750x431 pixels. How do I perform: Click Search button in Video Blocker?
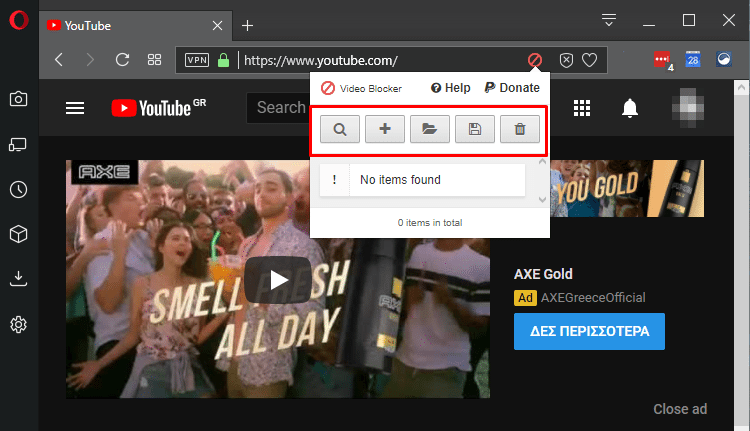click(x=340, y=129)
